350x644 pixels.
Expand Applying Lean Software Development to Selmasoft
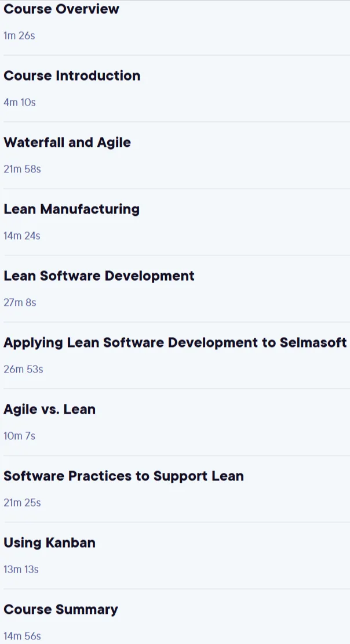click(x=175, y=342)
